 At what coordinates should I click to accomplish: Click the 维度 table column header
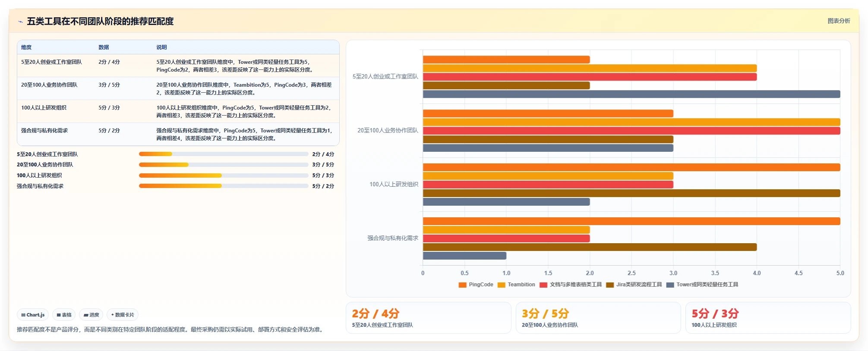[x=26, y=47]
